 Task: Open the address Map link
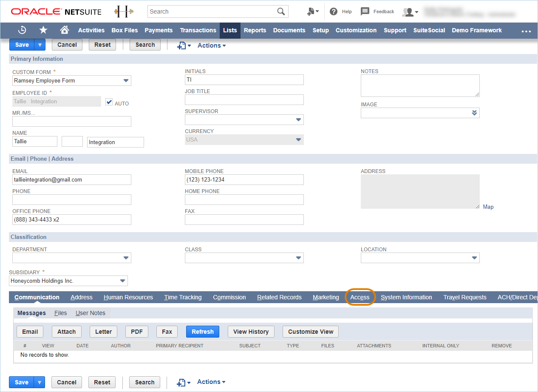(488, 207)
